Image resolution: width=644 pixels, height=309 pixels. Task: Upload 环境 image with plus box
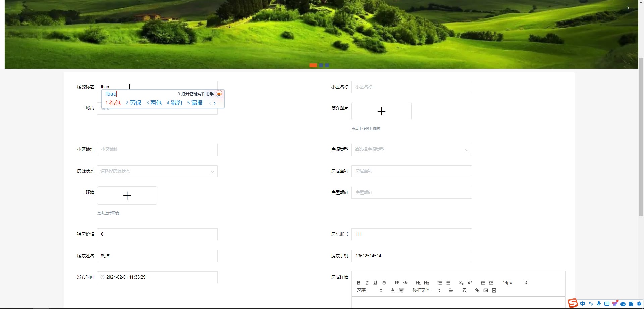tap(127, 195)
